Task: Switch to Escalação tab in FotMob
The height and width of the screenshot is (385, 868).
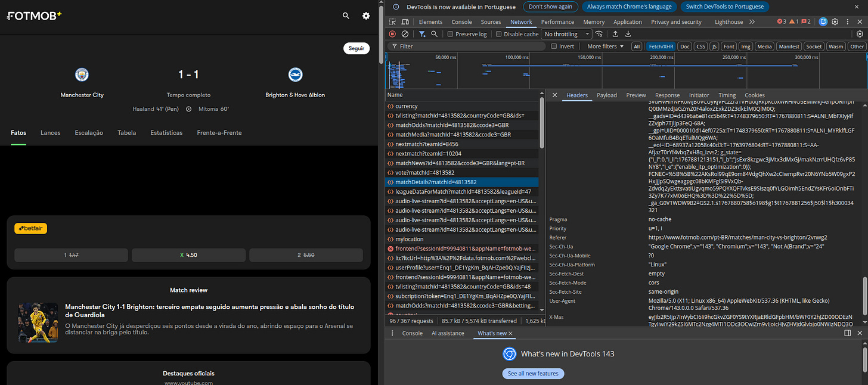Action: (x=89, y=133)
